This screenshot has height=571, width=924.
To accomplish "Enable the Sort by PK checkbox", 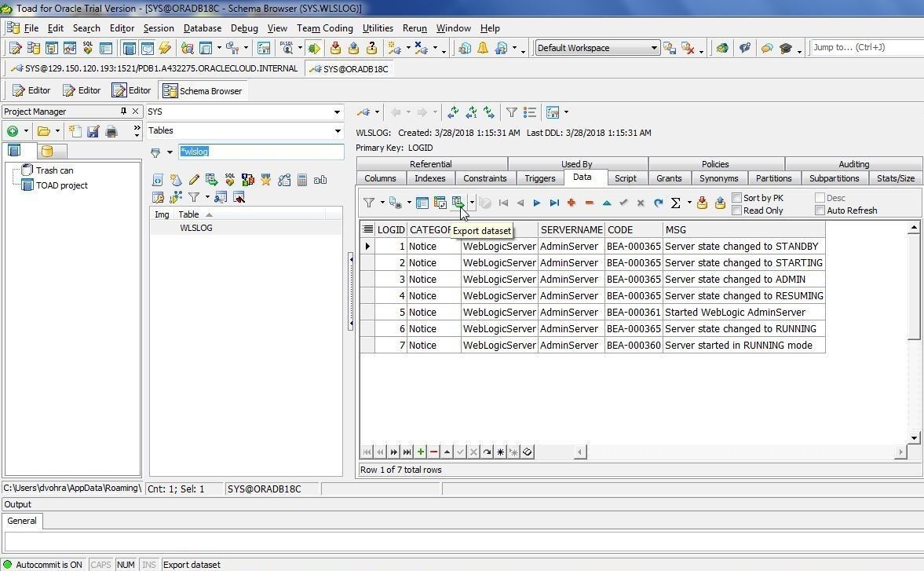I will tap(736, 197).
